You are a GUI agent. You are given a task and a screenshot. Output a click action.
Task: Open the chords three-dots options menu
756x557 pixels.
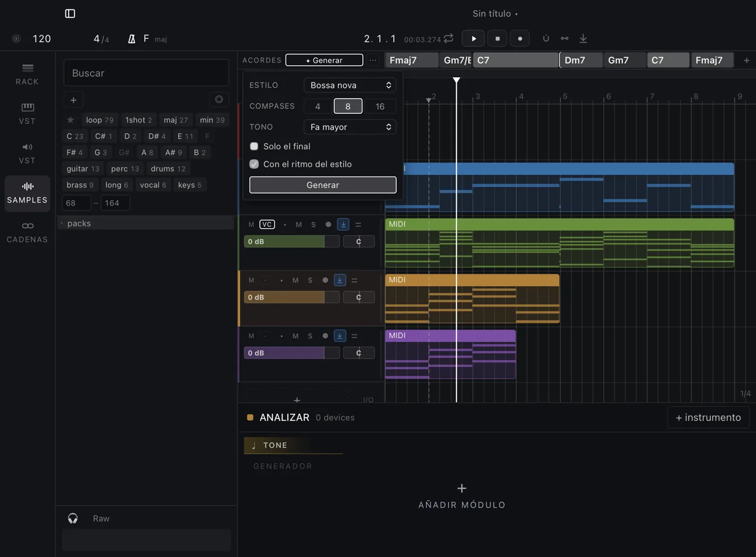click(373, 60)
